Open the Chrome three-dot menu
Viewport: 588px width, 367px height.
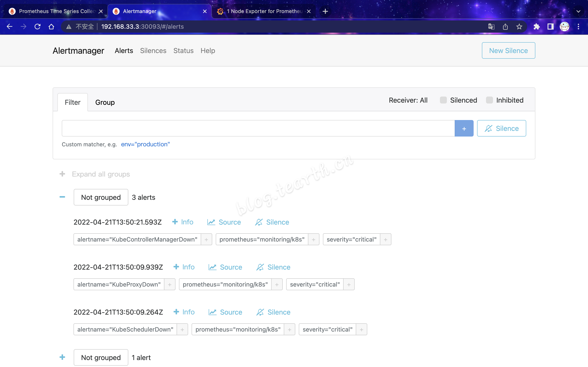578,27
